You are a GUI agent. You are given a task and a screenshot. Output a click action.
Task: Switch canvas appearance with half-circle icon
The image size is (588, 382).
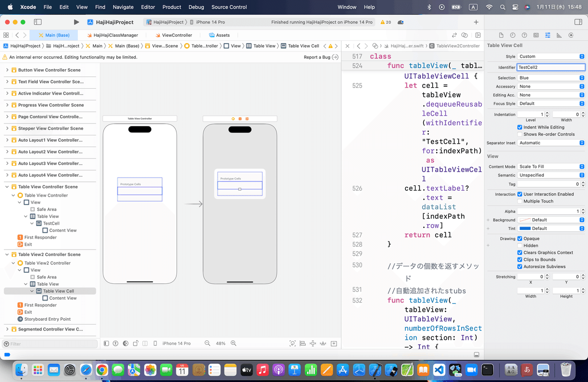click(x=125, y=343)
